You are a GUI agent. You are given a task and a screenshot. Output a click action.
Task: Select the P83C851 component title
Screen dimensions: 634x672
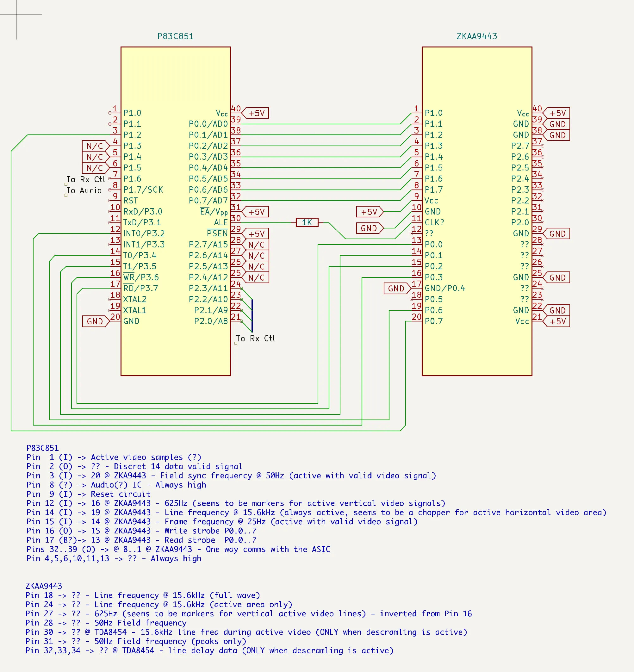tap(175, 36)
